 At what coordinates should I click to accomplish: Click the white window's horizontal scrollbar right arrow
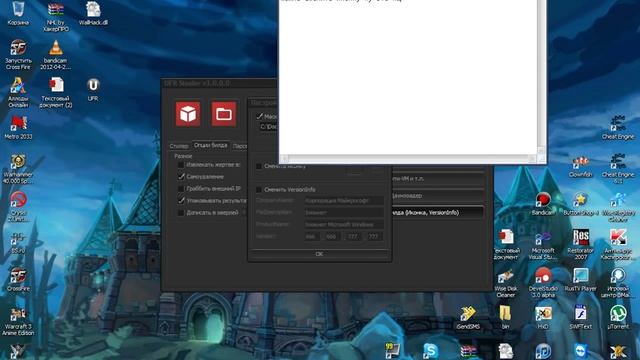(x=532, y=159)
